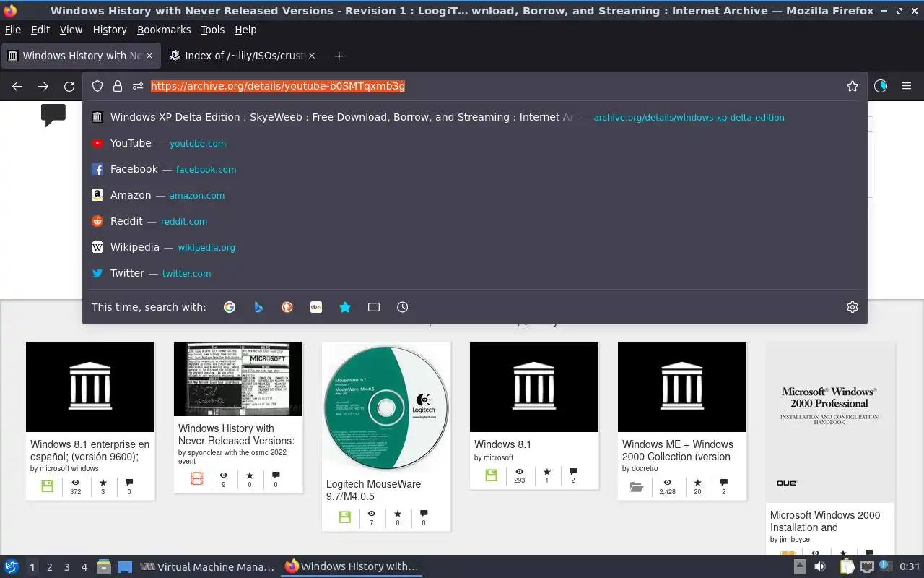
Task: Open 'Logitech MouseWare 9.7/M4.0.5' title link
Action: tap(373, 490)
